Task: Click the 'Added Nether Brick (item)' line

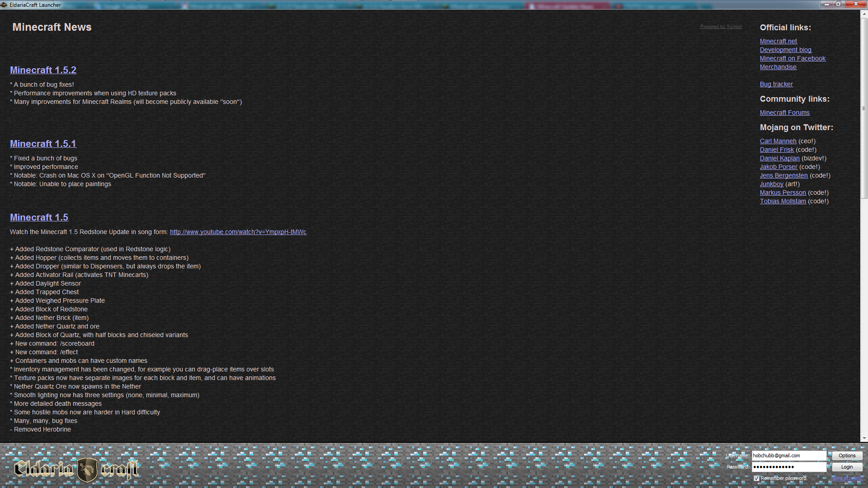Action: click(49, 318)
